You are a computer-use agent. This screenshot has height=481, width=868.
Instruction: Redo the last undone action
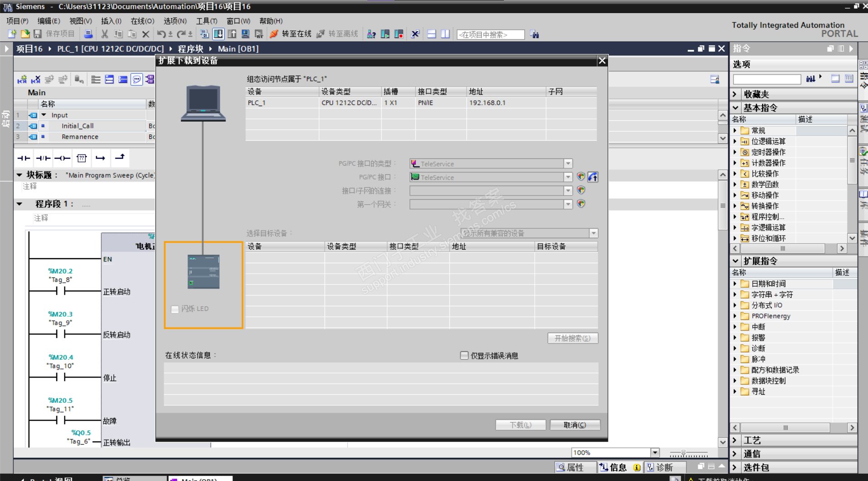(x=181, y=34)
